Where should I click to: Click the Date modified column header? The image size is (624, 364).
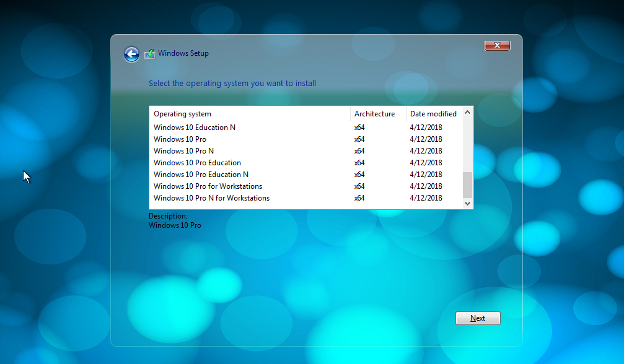tap(433, 114)
